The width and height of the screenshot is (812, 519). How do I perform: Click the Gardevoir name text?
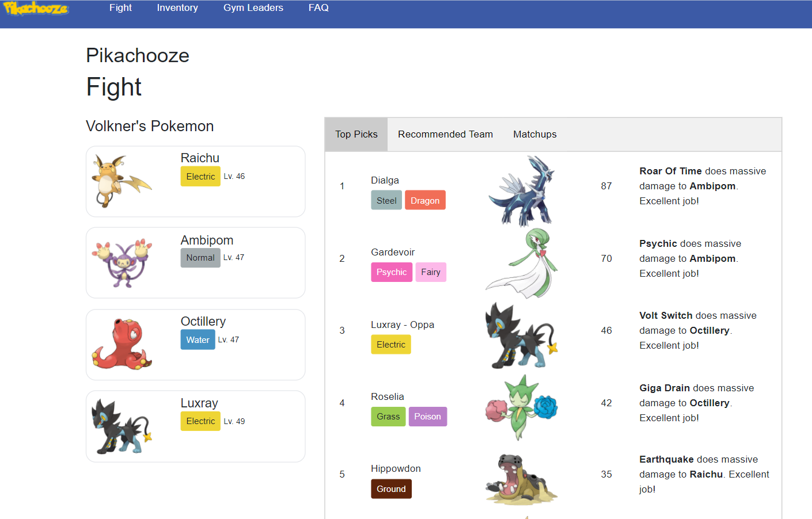(393, 252)
